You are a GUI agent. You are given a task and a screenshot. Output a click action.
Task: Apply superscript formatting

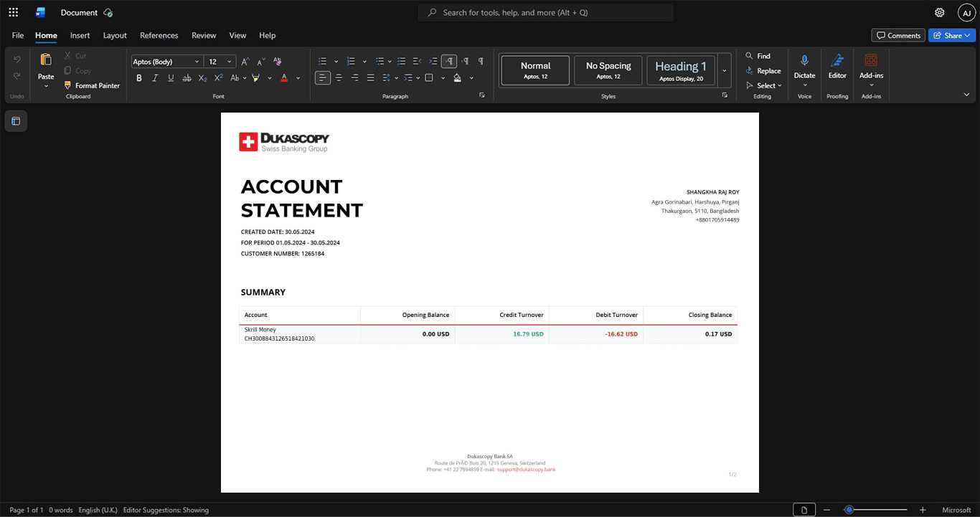(218, 77)
